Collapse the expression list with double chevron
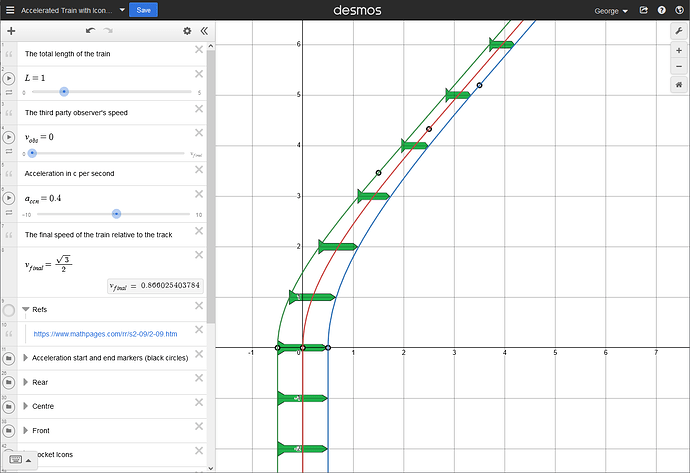Viewport: 690px width, 473px height. [x=204, y=31]
